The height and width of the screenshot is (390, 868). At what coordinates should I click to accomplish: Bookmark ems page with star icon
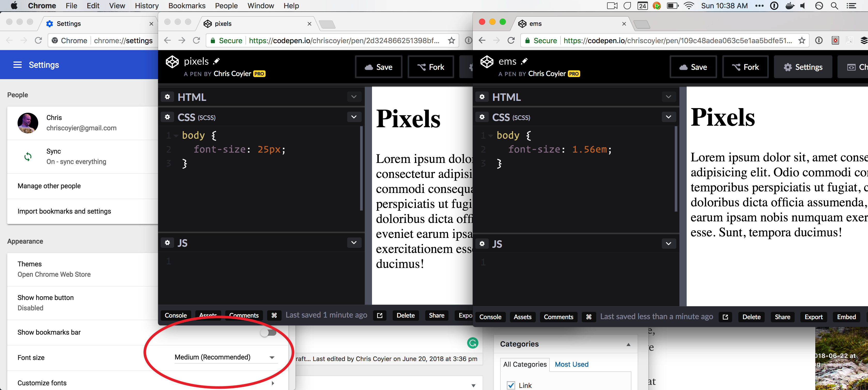[802, 41]
